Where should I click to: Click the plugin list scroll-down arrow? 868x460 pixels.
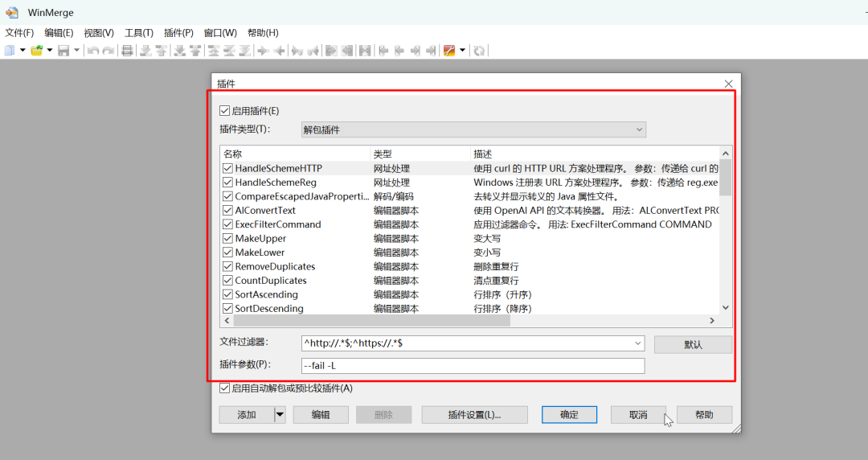pyautogui.click(x=725, y=307)
